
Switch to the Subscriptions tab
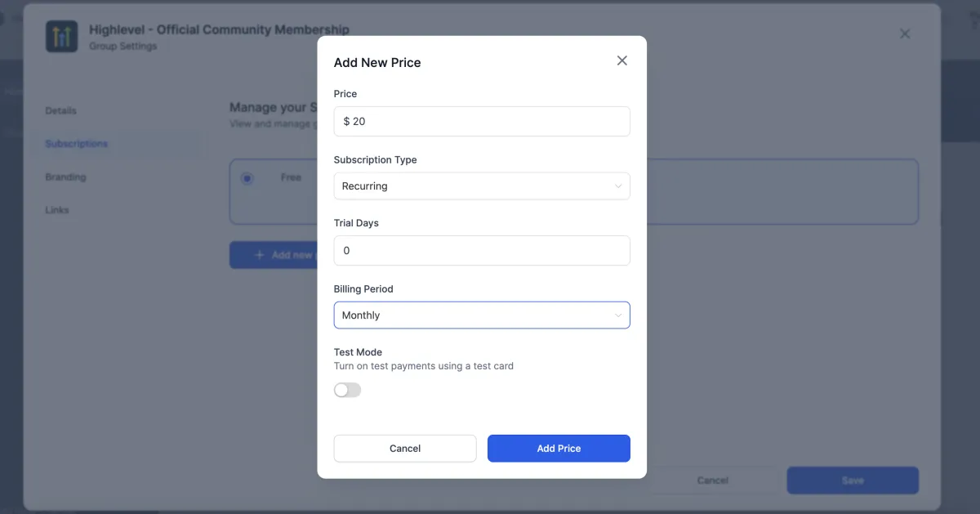point(77,144)
